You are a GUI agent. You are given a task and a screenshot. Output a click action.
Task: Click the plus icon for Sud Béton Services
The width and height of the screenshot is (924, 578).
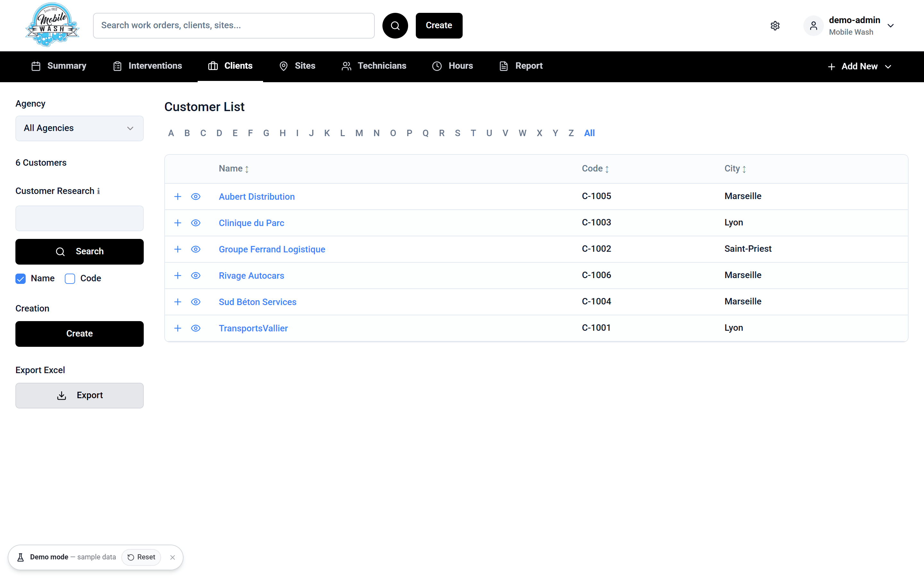click(x=177, y=302)
